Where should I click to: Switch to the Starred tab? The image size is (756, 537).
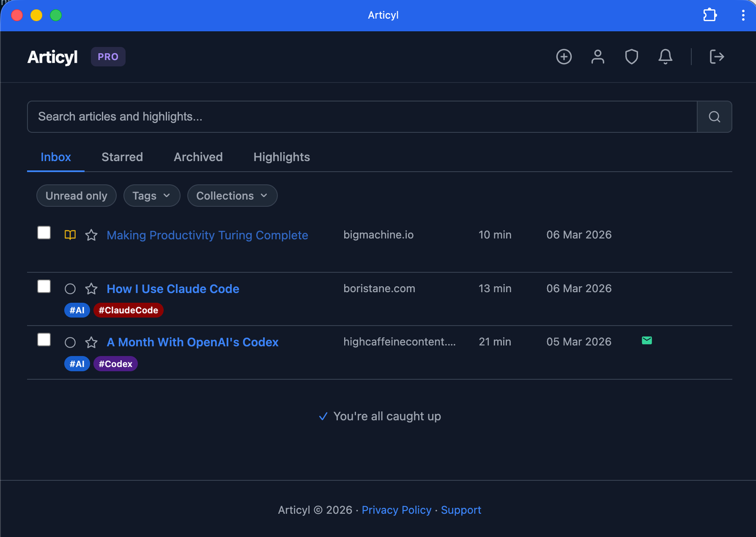[122, 157]
